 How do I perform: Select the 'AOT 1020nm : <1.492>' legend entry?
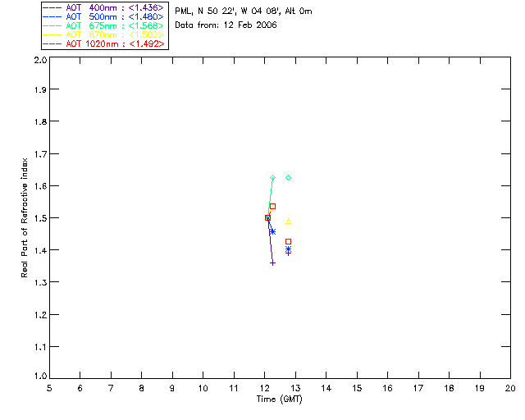(103, 43)
